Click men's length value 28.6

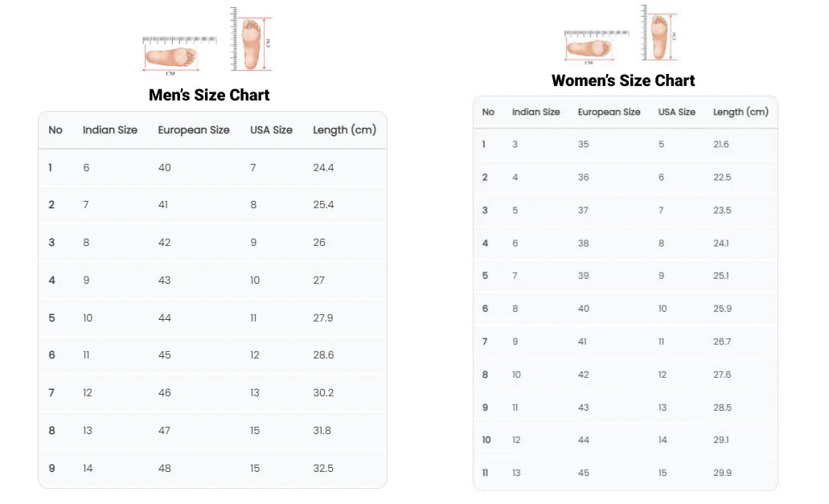(x=323, y=355)
